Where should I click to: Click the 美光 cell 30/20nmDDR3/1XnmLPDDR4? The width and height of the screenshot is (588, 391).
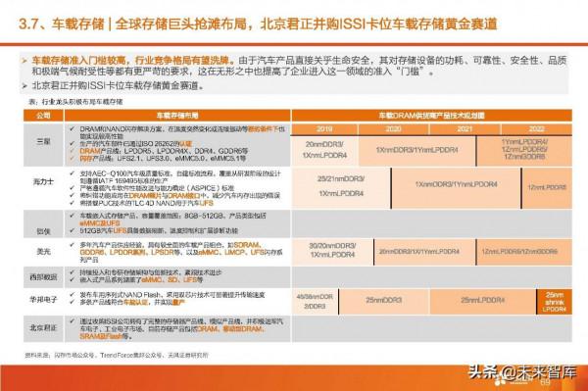[x=332, y=251]
